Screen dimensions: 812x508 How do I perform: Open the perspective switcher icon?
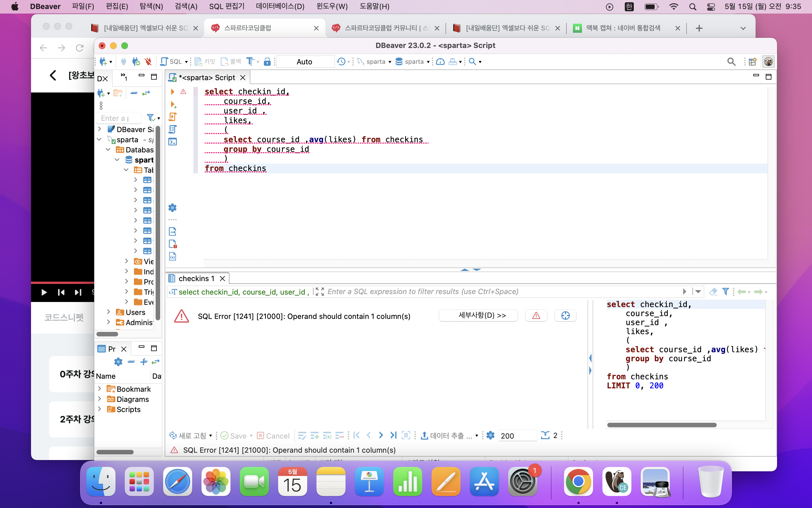(753, 62)
